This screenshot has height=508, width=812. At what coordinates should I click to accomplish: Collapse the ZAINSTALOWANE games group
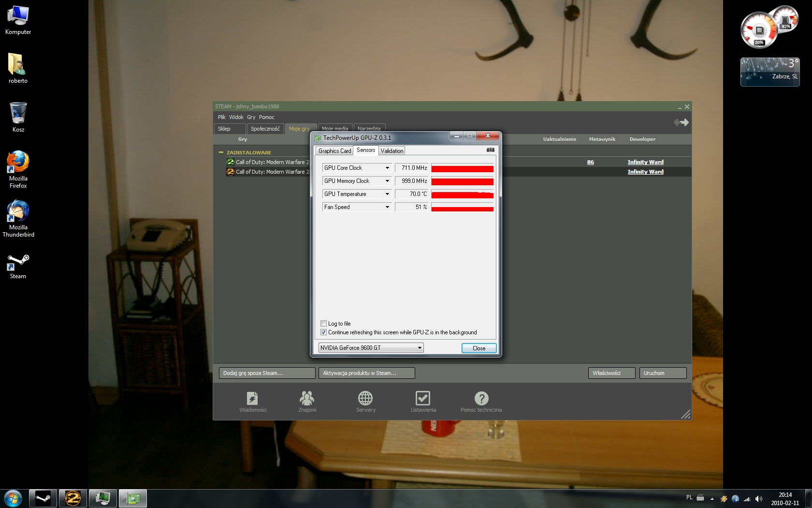[x=221, y=152]
